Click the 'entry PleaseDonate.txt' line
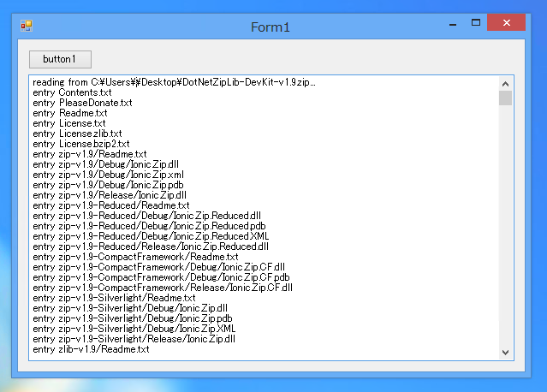The height and width of the screenshot is (392, 547). click(82, 103)
